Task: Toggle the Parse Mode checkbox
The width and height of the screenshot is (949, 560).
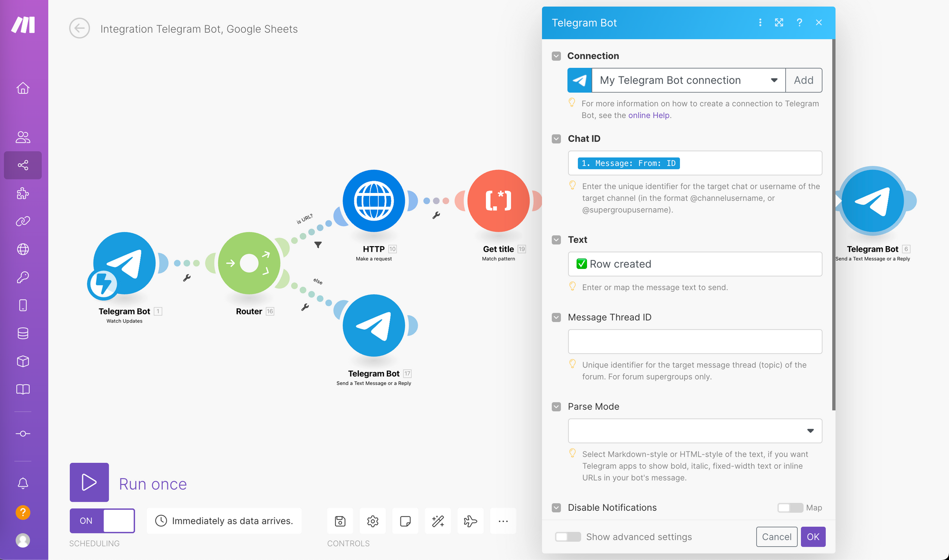Action: (x=556, y=407)
